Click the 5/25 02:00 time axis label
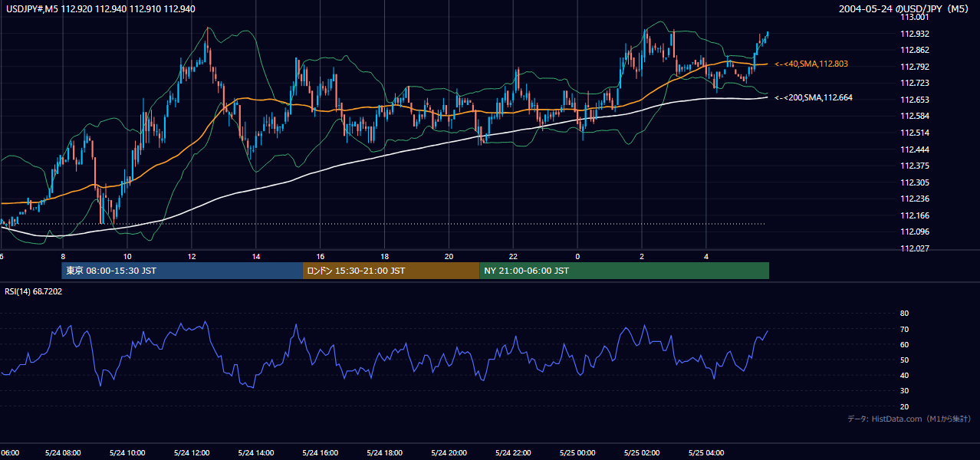 pyautogui.click(x=642, y=452)
